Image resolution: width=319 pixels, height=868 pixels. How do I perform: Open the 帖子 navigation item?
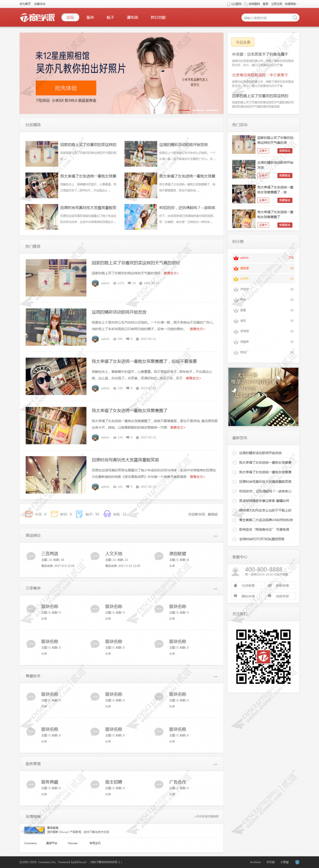coord(110,18)
